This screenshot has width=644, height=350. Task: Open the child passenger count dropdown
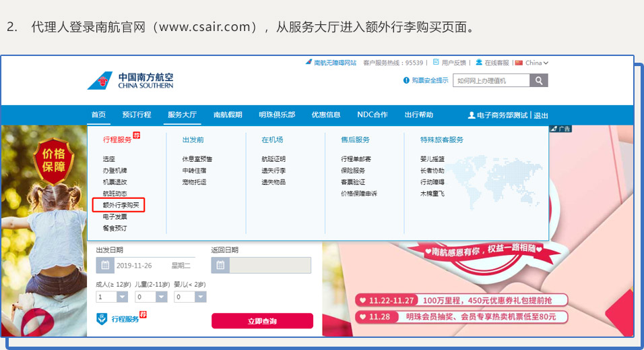pyautogui.click(x=160, y=297)
